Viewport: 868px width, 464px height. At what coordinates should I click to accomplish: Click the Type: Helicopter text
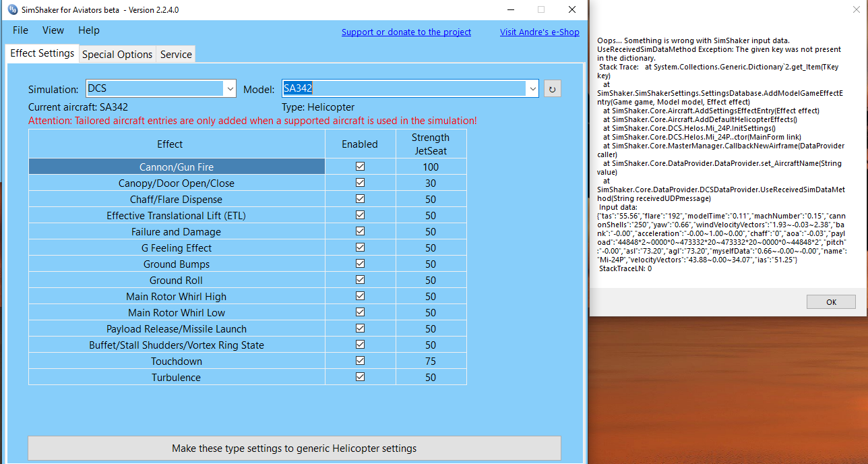[x=318, y=107]
